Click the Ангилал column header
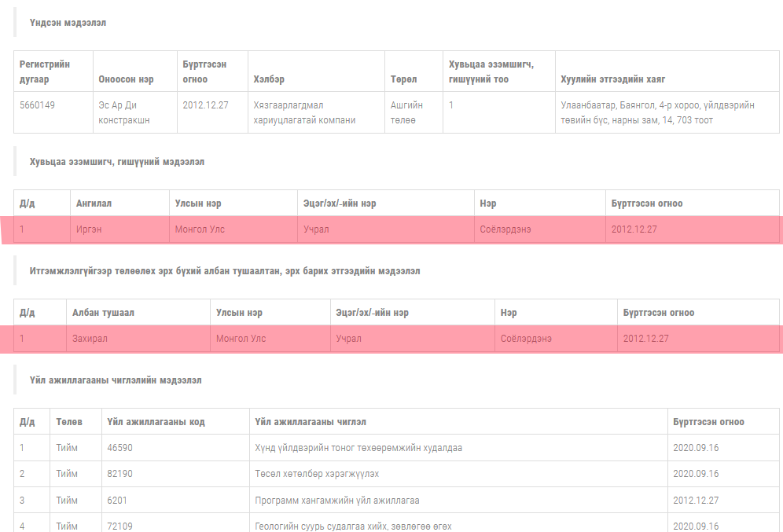 [94, 203]
